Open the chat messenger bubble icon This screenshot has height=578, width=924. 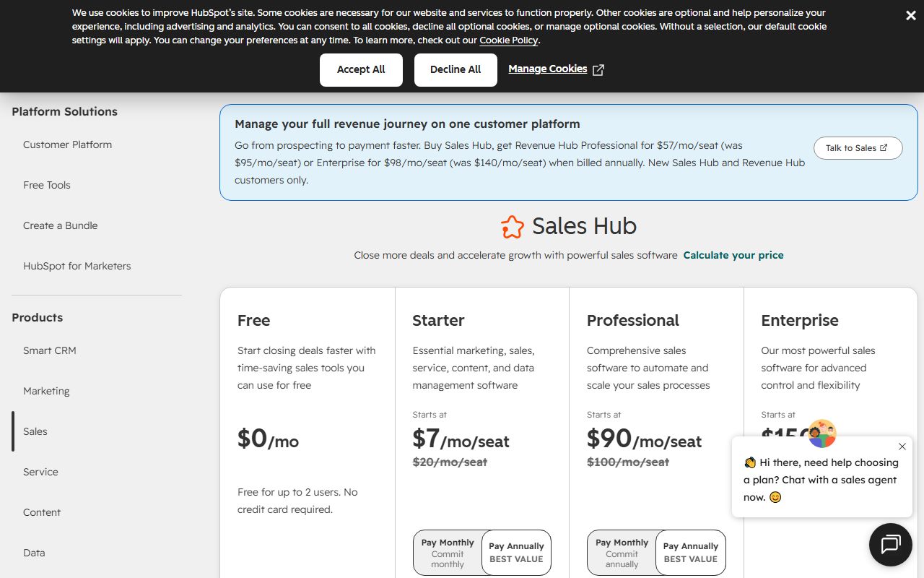pos(891,544)
